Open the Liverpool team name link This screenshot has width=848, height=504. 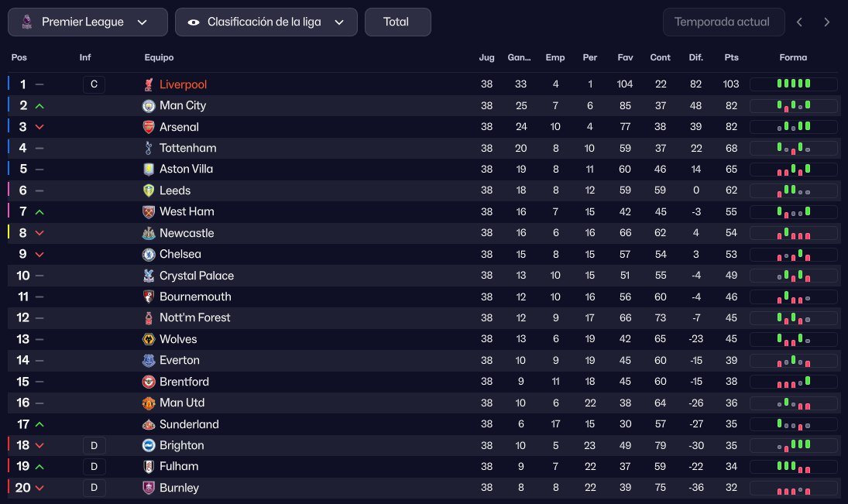(183, 84)
